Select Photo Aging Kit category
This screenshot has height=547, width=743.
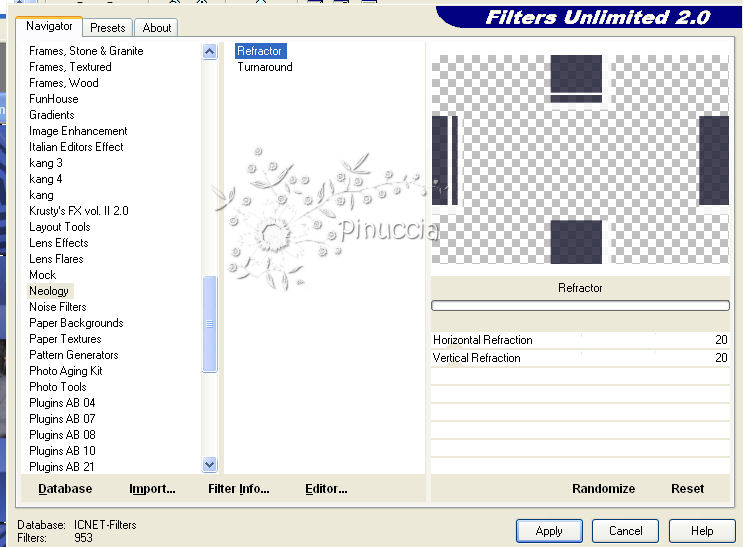tap(66, 371)
